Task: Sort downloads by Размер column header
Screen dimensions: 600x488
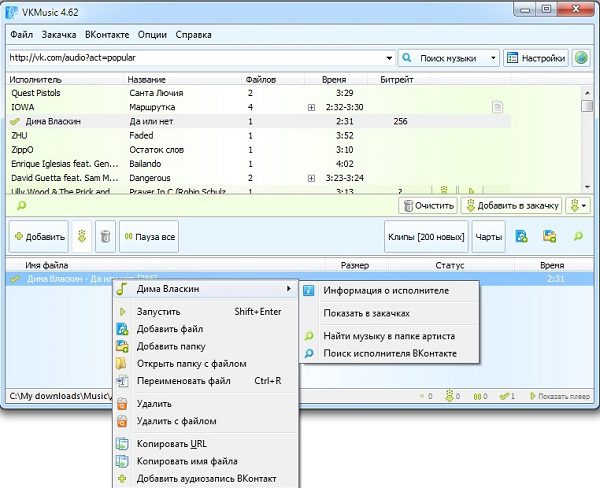Action: 356,265
